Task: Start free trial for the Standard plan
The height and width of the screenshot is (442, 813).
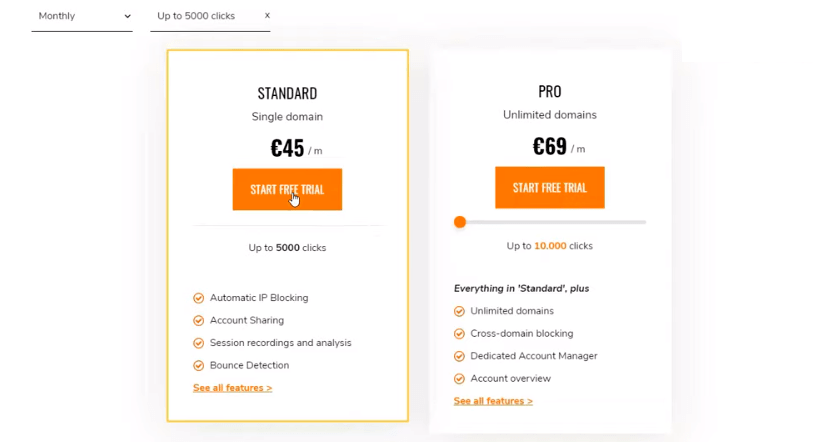Action: pyautogui.click(x=287, y=189)
